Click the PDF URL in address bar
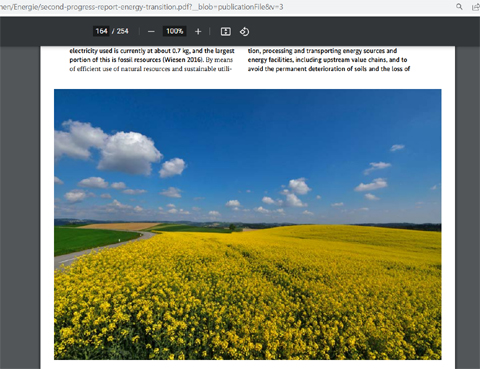480x369 pixels. tap(142, 7)
